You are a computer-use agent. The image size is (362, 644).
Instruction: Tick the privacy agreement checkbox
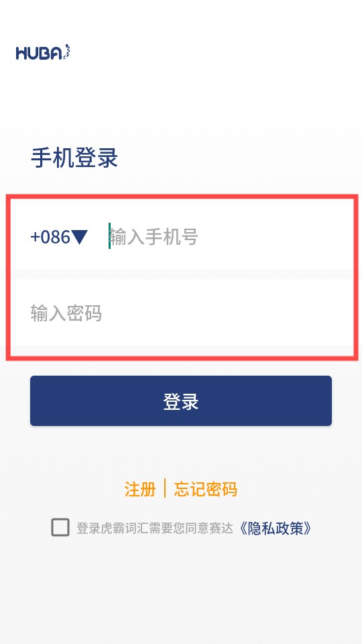(x=60, y=527)
